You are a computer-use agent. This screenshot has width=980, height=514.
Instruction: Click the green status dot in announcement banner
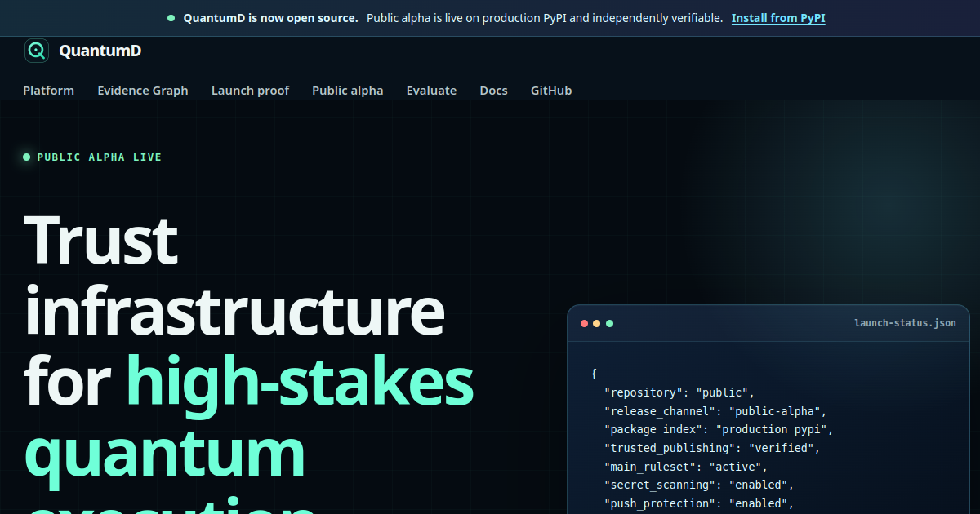point(171,18)
